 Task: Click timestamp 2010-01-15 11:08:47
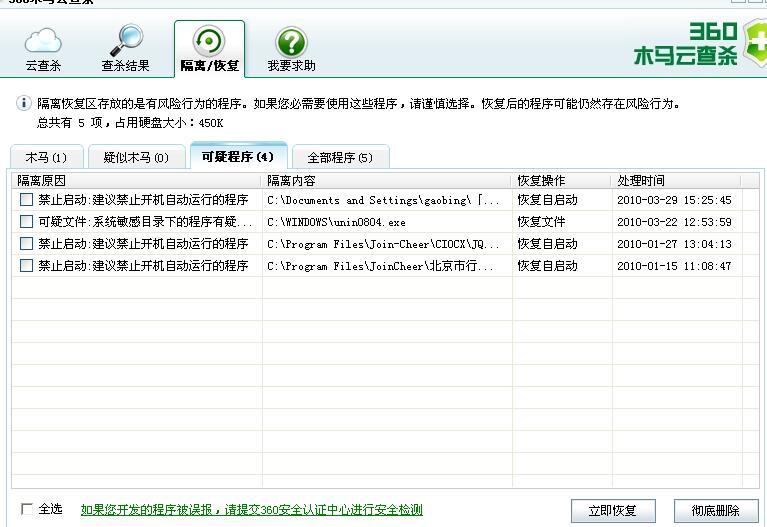(x=674, y=266)
